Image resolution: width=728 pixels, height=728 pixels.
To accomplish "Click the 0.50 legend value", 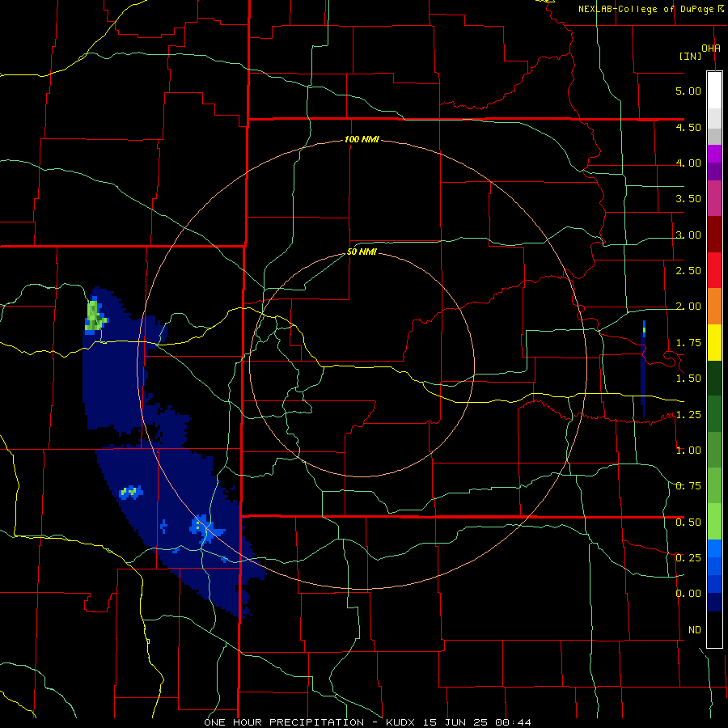I will (688, 523).
